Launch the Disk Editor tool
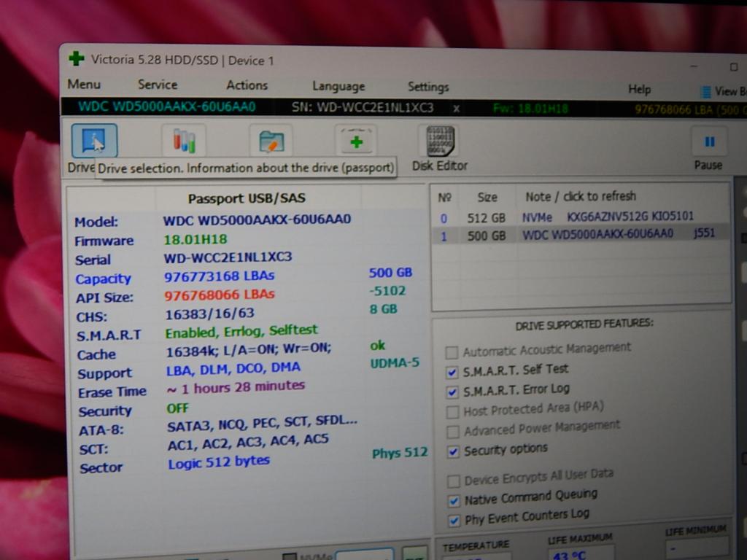Screen dimensions: 747x560 (x=440, y=142)
